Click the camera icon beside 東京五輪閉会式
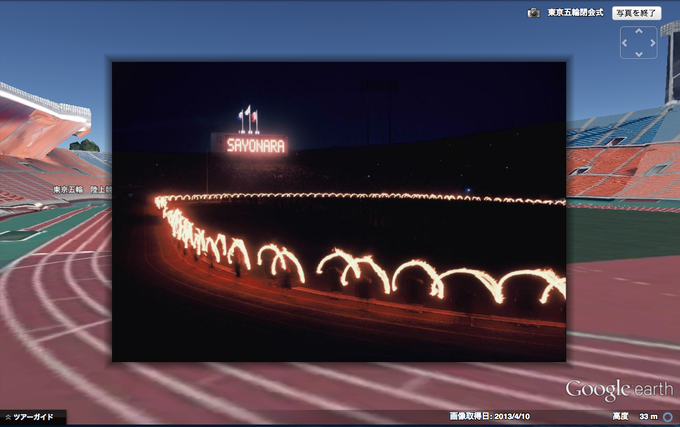Screen dimensions: 680x427 (533, 13)
